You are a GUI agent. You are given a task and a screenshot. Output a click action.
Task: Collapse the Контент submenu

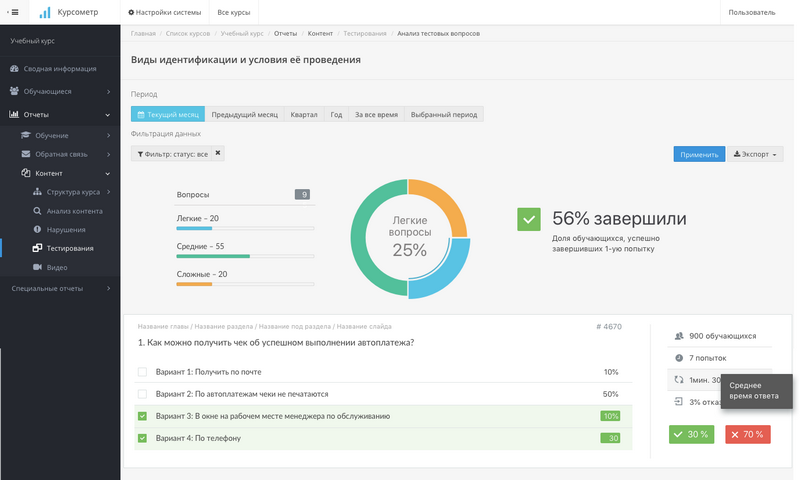(x=108, y=174)
